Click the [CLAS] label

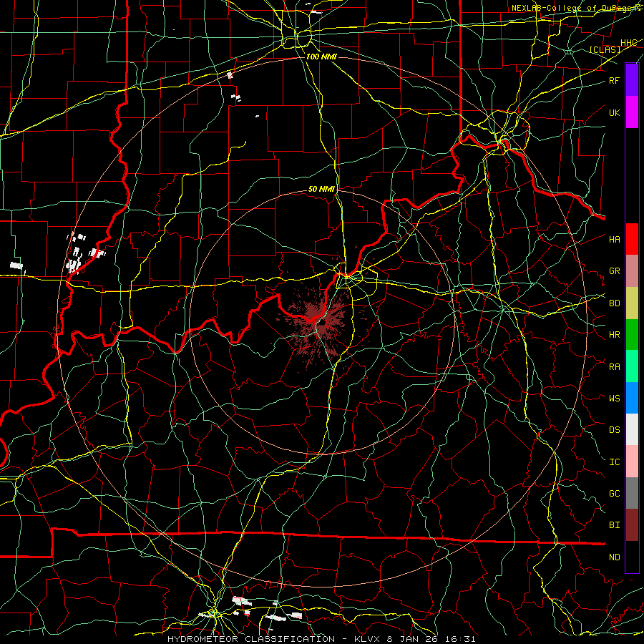(605, 49)
